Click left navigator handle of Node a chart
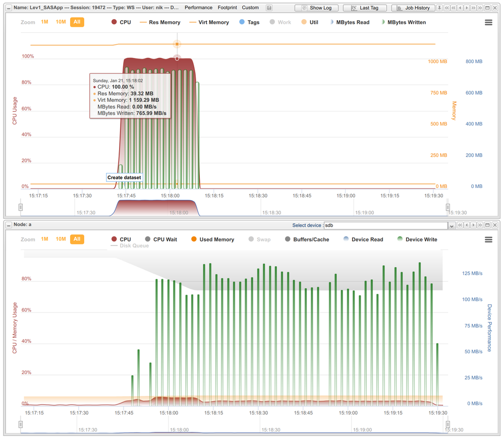This screenshot has height=438, width=504. pos(21,424)
